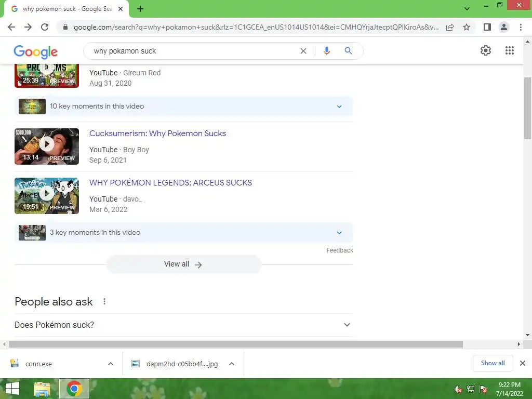Open the Google apps grid
The image size is (532, 399).
coord(509,50)
